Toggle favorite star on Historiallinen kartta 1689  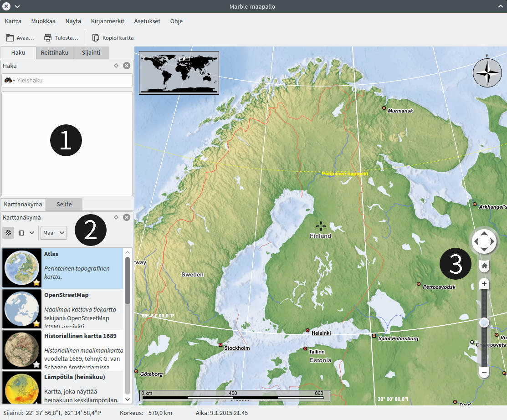[x=36, y=364]
